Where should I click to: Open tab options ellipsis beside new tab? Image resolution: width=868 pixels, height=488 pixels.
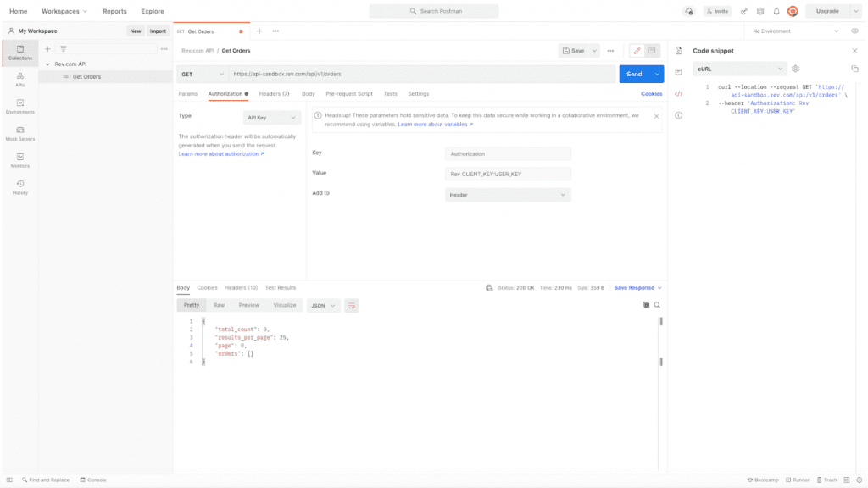275,31
